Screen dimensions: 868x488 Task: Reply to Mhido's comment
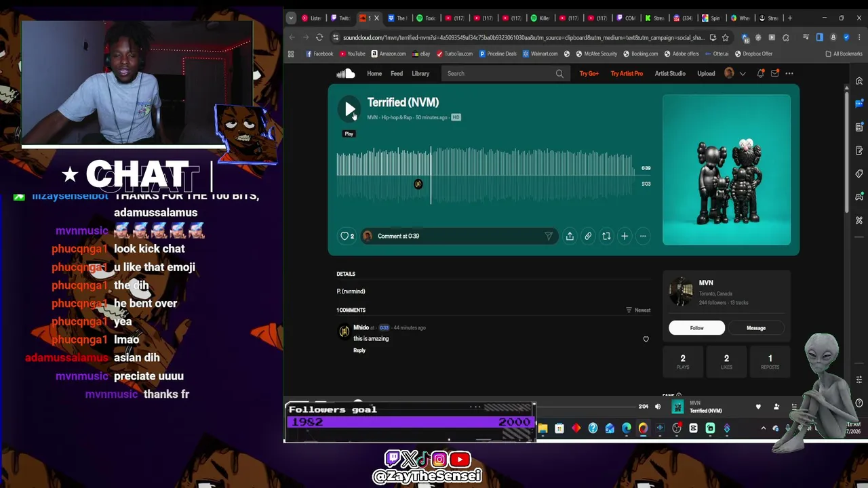click(359, 350)
